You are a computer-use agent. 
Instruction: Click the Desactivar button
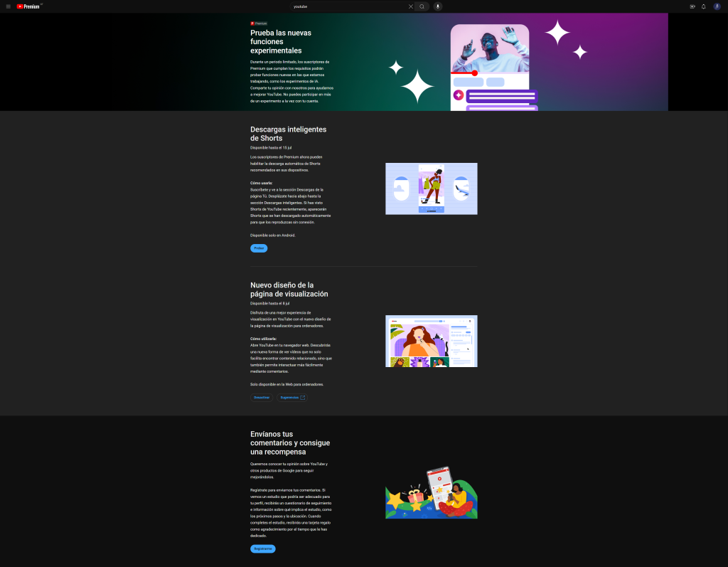click(262, 398)
